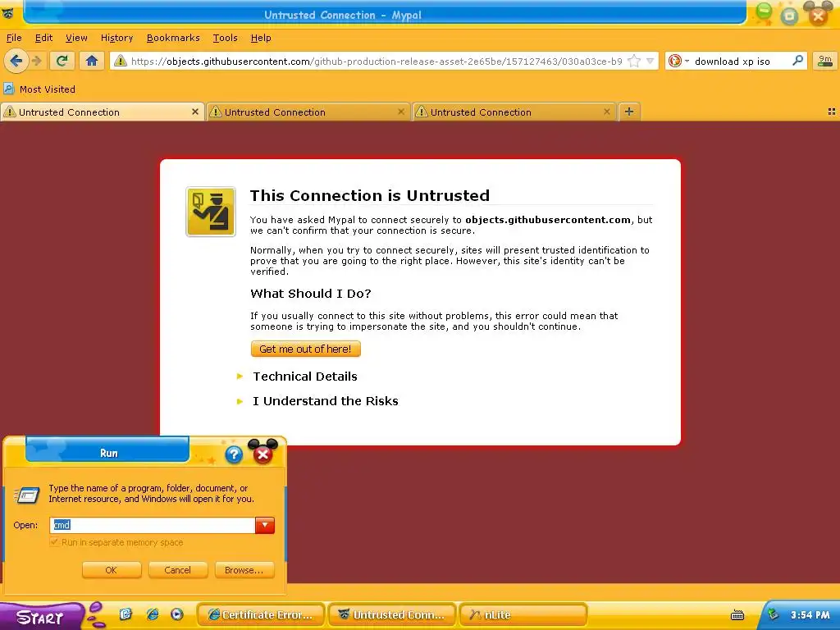
Task: Close the Run dialog with the red X
Action: (262, 454)
